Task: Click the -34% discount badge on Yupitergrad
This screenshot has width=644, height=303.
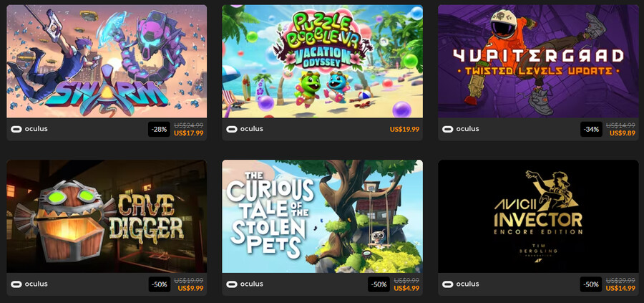Action: pyautogui.click(x=591, y=129)
